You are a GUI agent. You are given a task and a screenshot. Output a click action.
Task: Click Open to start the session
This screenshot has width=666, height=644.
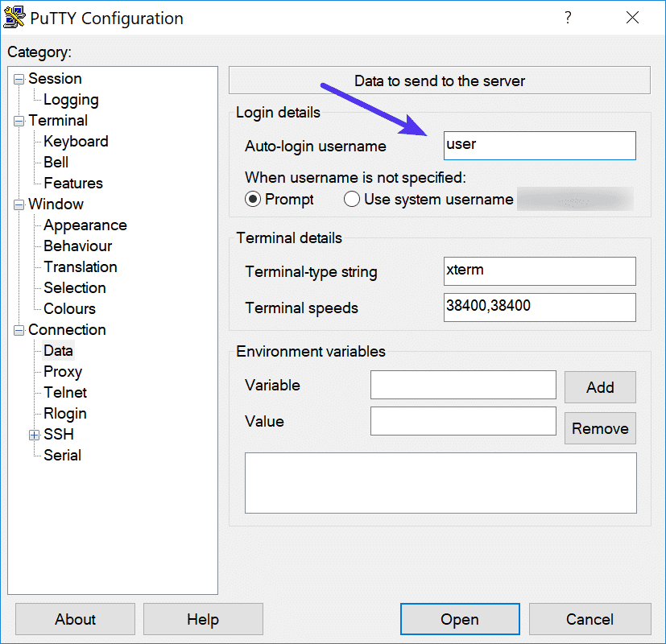coord(459,619)
